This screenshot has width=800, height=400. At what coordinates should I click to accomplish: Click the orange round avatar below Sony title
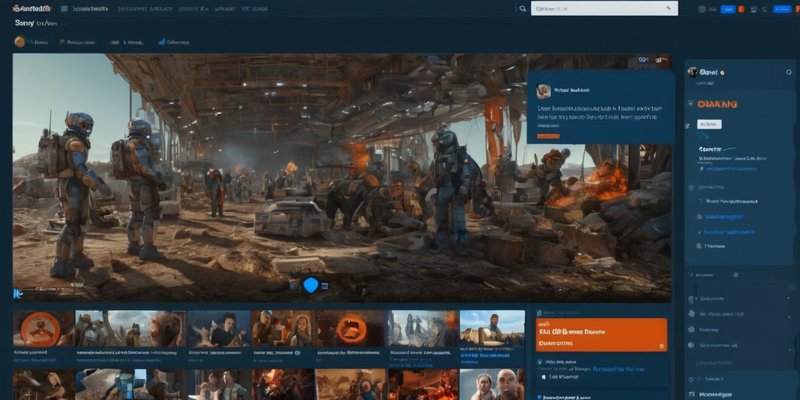[x=20, y=42]
